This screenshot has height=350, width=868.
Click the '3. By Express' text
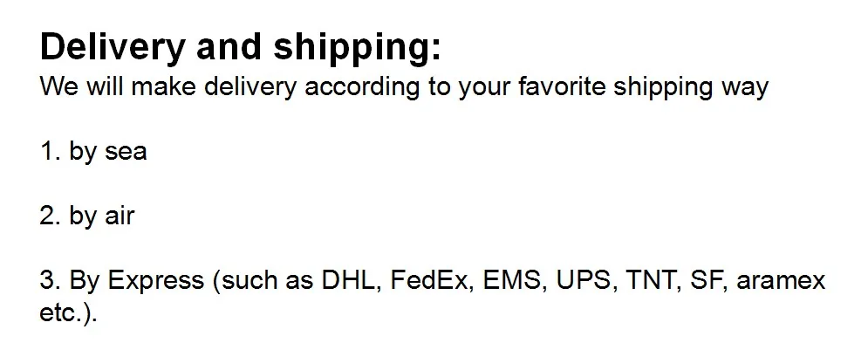point(122,281)
